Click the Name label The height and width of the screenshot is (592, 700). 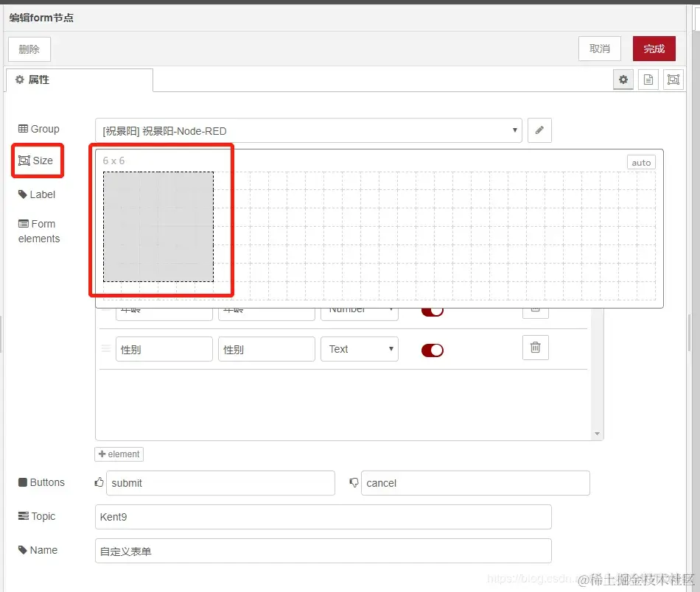coord(38,550)
